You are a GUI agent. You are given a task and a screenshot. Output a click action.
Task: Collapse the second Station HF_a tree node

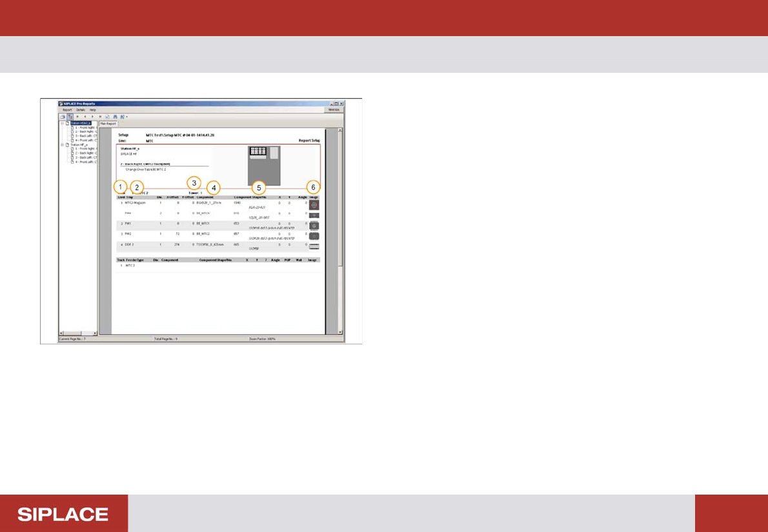tap(62, 145)
